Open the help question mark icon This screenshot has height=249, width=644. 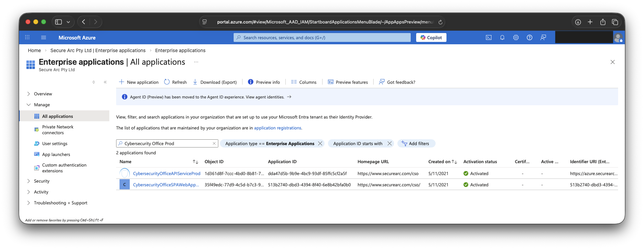529,37
